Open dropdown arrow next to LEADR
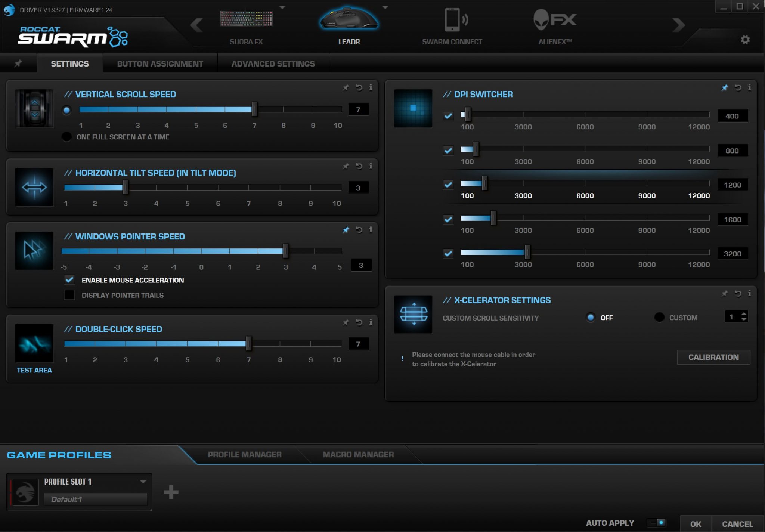This screenshot has width=765, height=532. tap(385, 7)
